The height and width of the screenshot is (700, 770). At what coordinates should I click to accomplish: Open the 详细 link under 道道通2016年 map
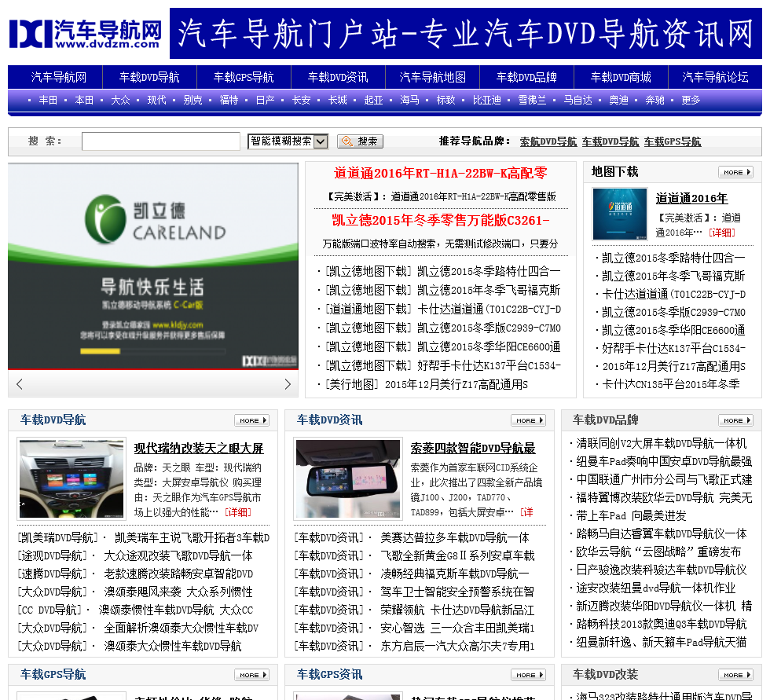tap(722, 233)
